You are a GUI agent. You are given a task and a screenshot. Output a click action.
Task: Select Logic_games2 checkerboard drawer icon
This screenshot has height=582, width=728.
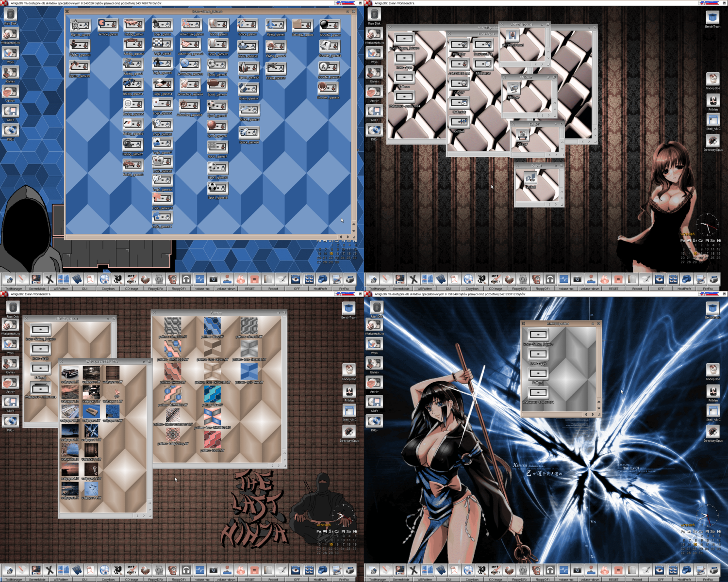[x=162, y=45]
